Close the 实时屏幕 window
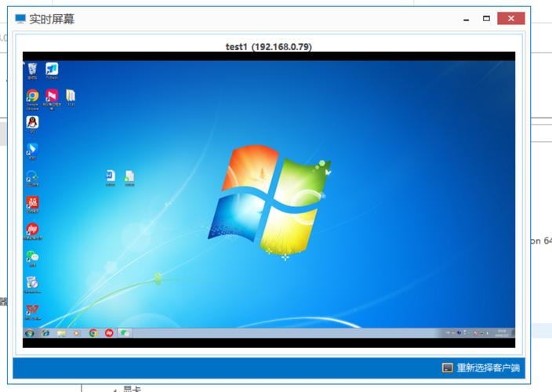This screenshot has height=392, width=552. [511, 18]
